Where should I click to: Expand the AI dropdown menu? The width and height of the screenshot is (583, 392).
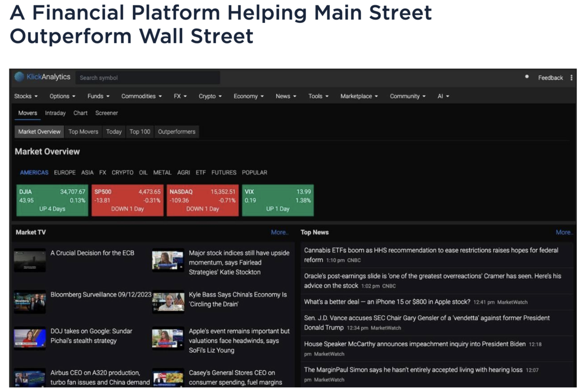coord(443,96)
